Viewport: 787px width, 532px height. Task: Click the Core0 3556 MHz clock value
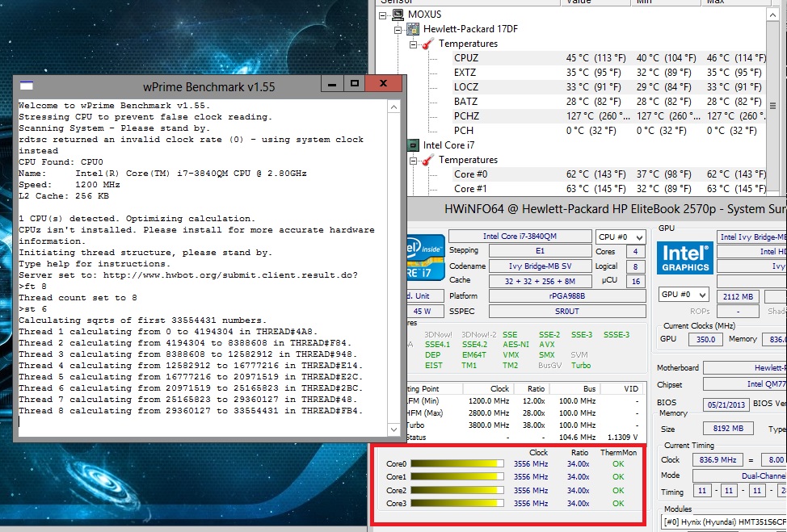(531, 464)
